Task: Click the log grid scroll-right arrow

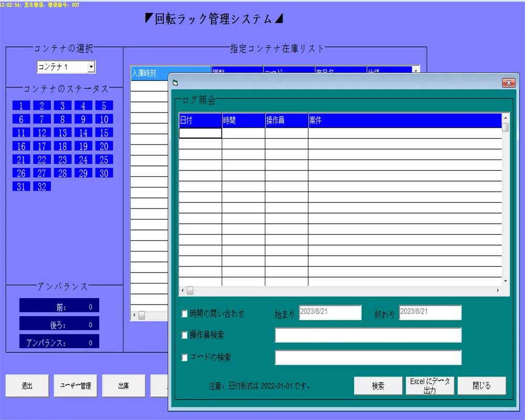Action: (498, 290)
